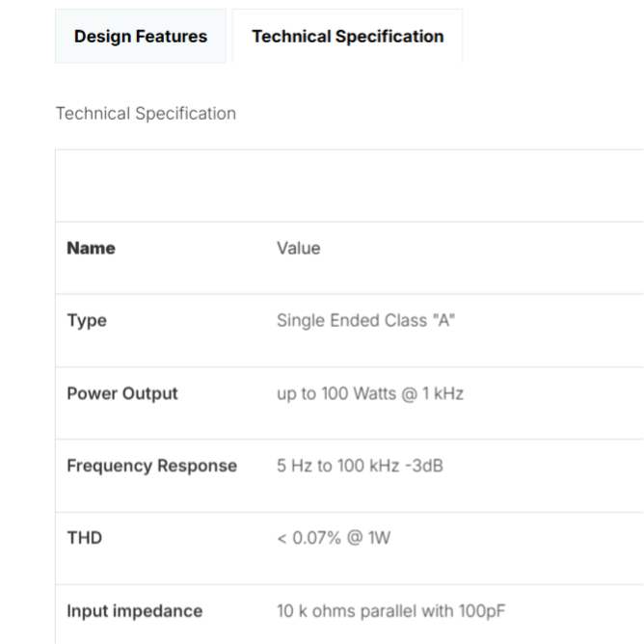Select the Technical Specification tab
This screenshot has height=644, width=644.
(x=347, y=37)
